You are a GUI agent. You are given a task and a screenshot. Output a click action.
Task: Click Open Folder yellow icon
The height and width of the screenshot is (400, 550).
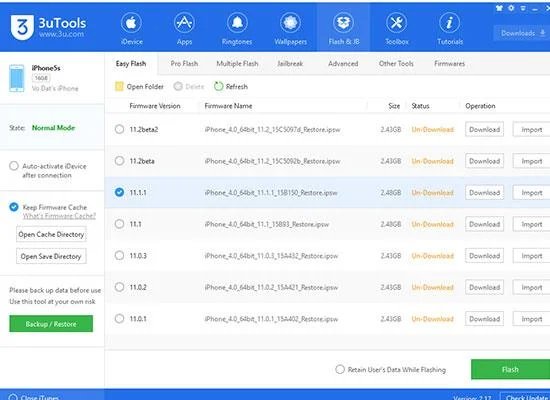point(119,86)
